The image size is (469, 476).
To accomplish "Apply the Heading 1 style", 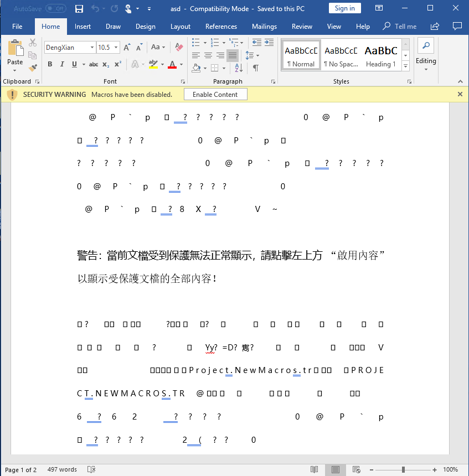I will point(381,54).
